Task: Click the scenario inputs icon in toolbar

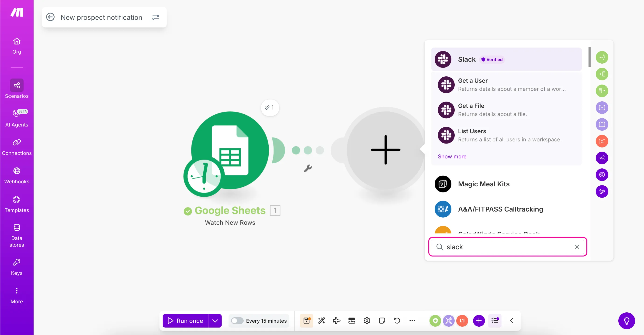Action: (352, 321)
